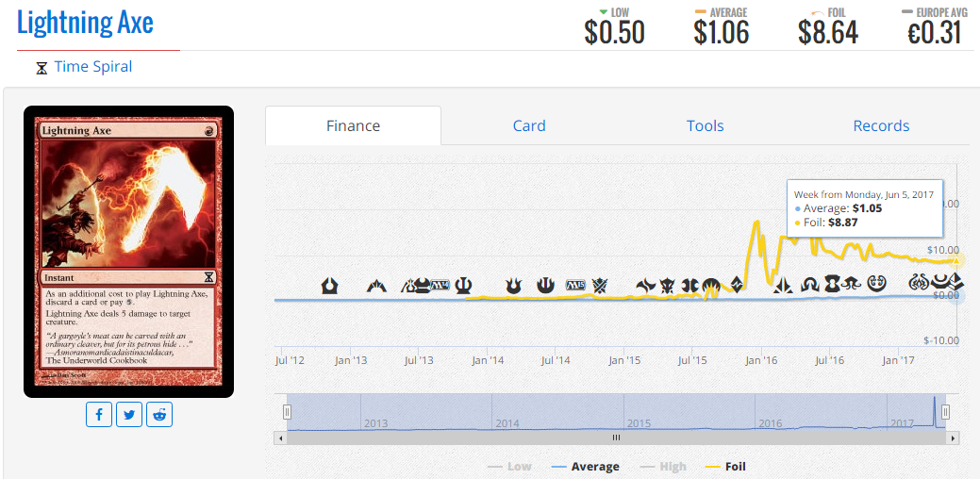980x479 pixels.
Task: Grab the right navigator range handle
Action: pos(946,412)
